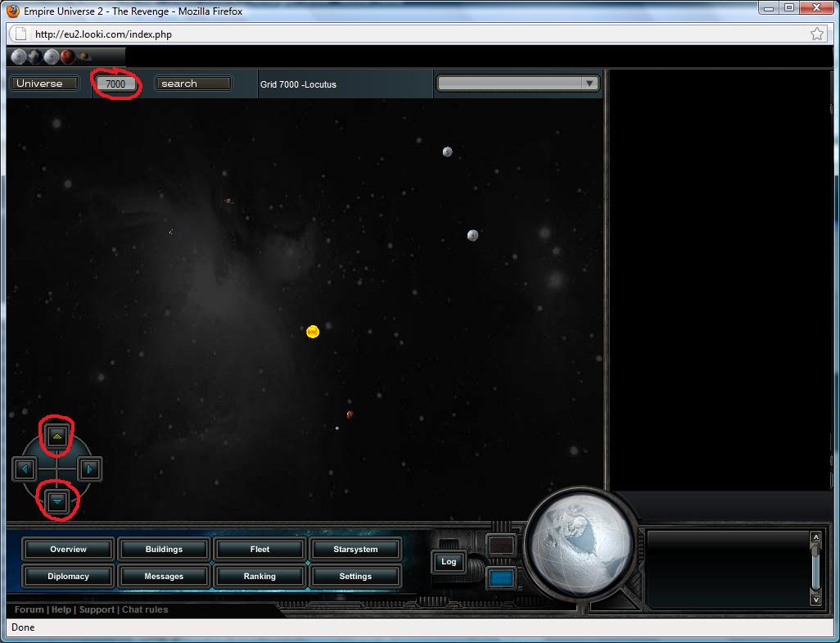Open the Overview menu
Viewport: 840px width, 643px height.
(x=68, y=550)
